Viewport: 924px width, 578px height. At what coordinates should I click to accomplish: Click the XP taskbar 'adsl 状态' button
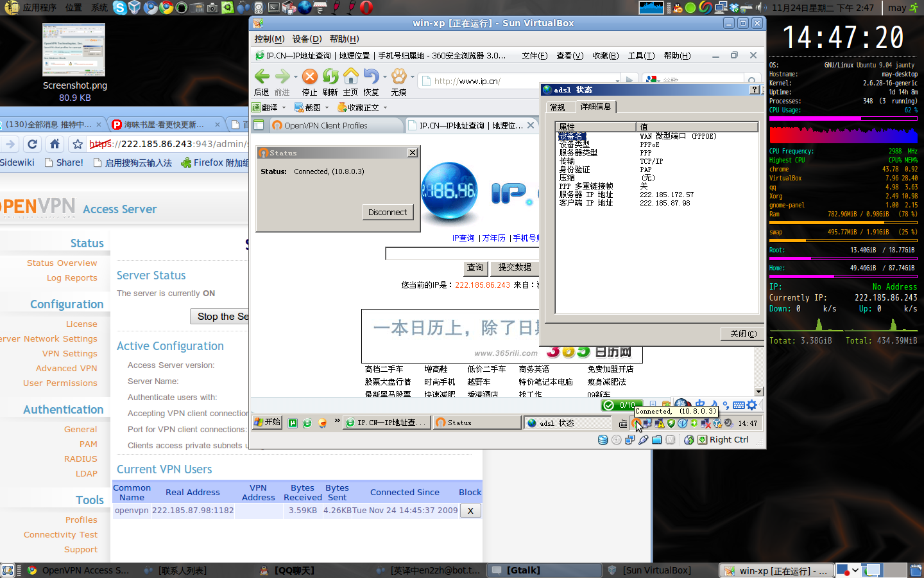click(x=568, y=423)
